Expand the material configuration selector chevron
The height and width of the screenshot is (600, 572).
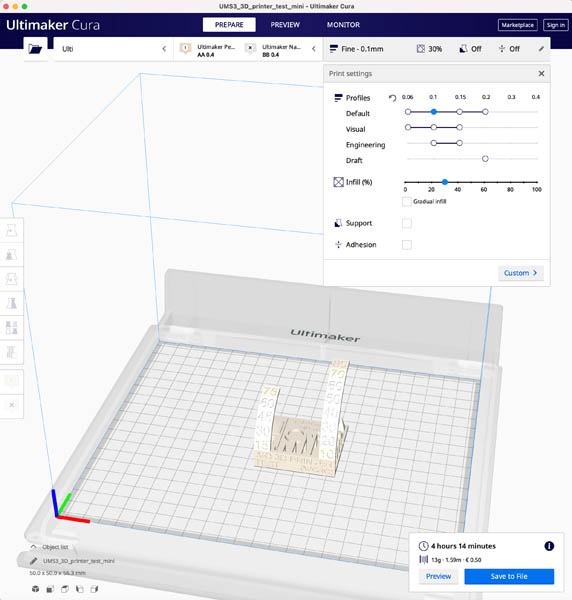click(x=314, y=49)
